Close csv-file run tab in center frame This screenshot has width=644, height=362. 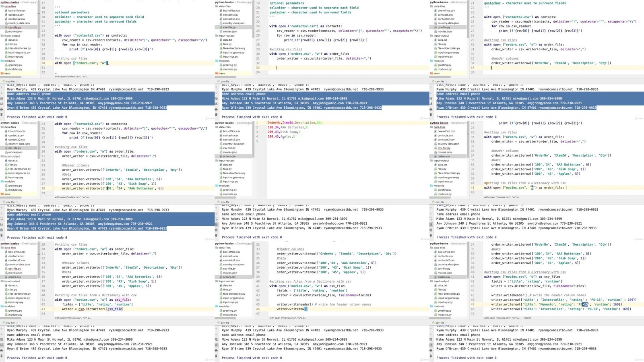[x=232, y=202]
